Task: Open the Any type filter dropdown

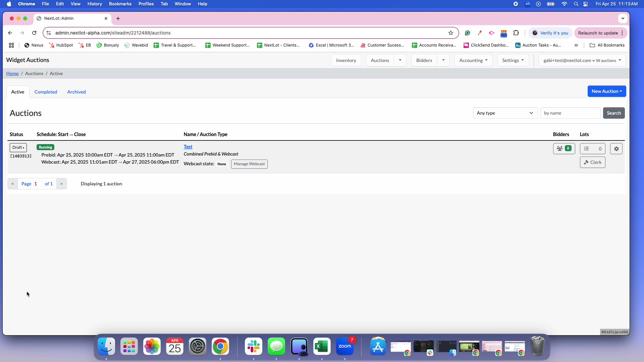Action: pos(505,113)
